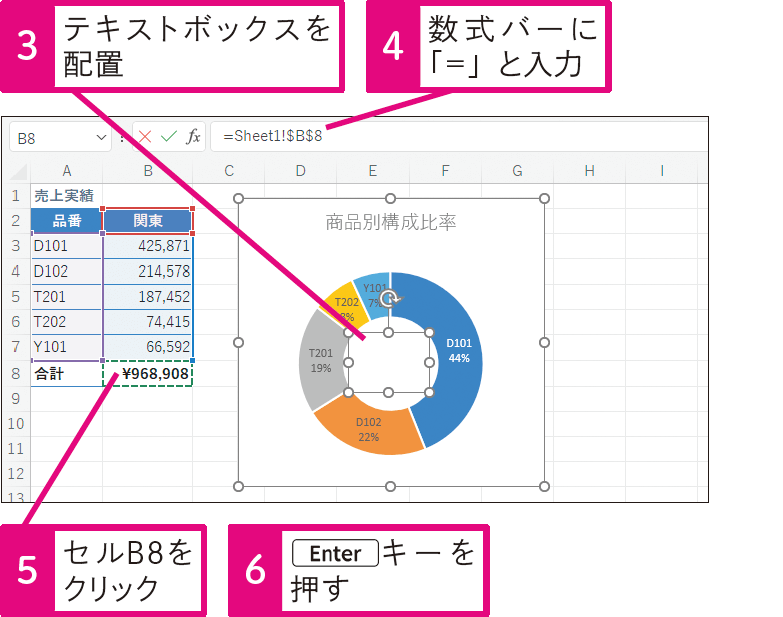Select column G header

click(517, 171)
